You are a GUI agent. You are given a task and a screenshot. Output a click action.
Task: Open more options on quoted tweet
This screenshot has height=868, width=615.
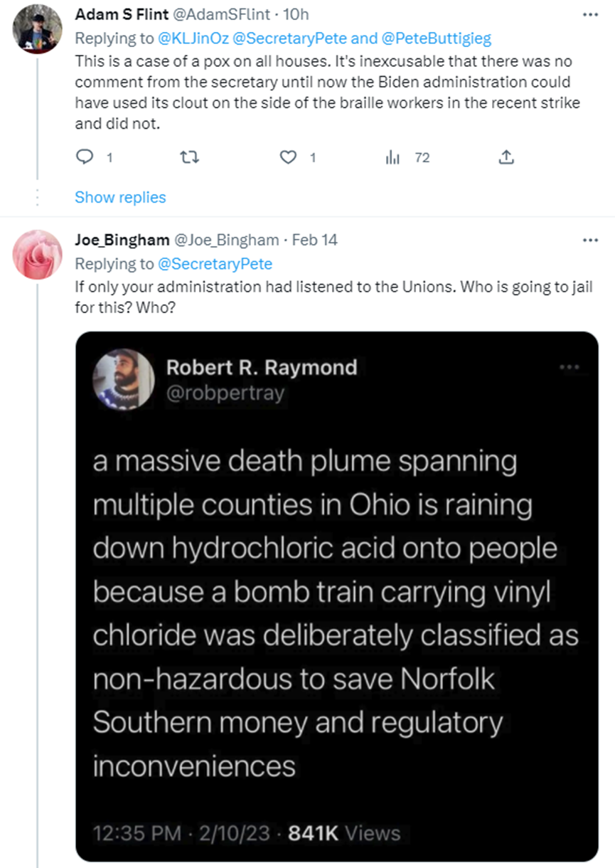coord(569,367)
